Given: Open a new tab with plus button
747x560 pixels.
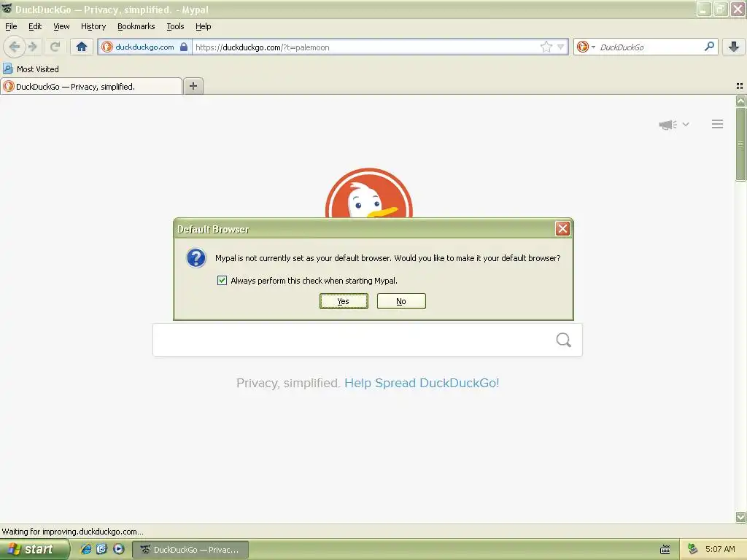Looking at the screenshot, I should click(193, 86).
